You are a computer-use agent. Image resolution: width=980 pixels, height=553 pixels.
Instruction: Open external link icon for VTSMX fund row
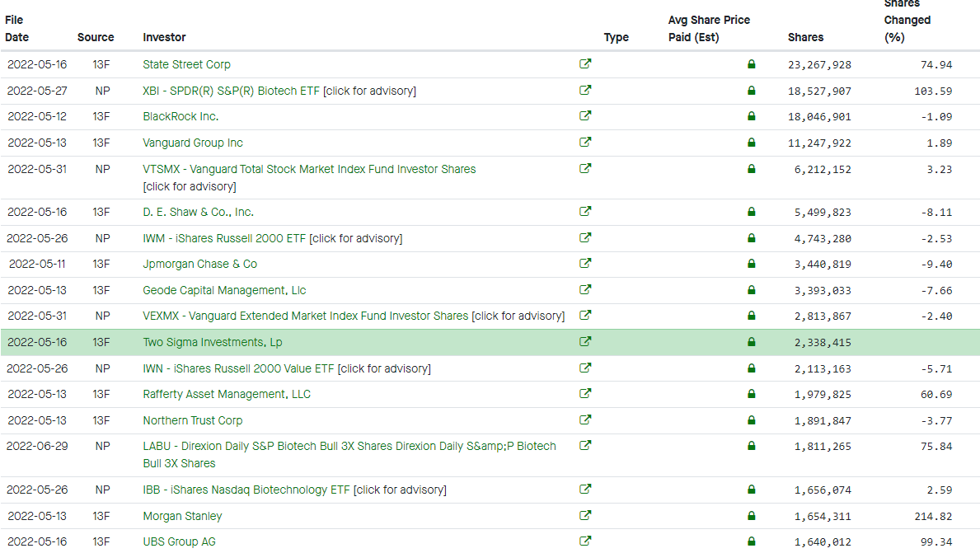pyautogui.click(x=585, y=168)
